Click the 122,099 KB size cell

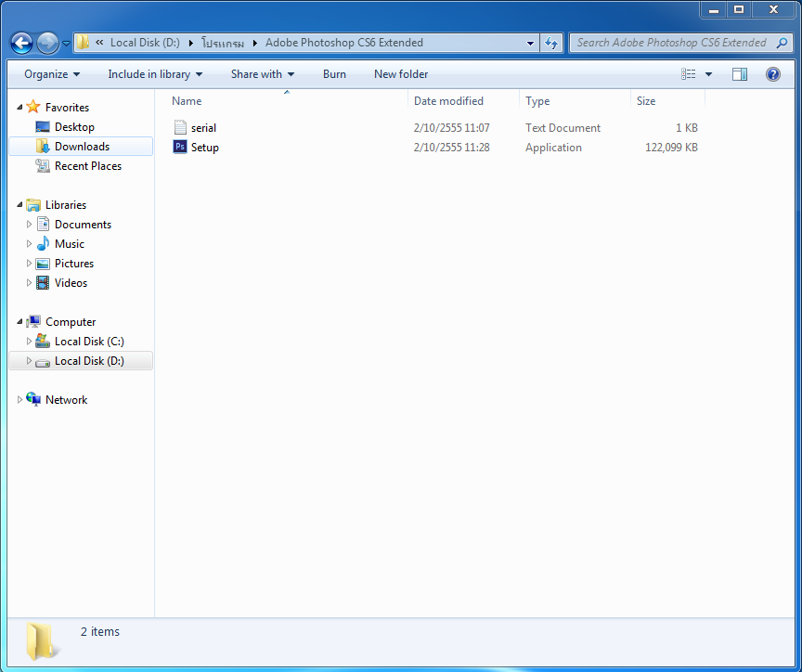coord(671,148)
